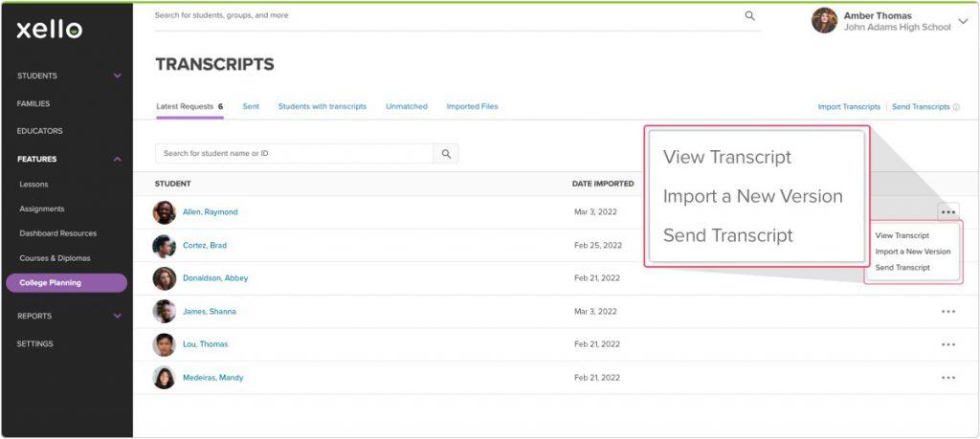Image resolution: width=980 pixels, height=439 pixels.
Task: Open the three-dot menu for Shanna James
Action: [x=947, y=311]
